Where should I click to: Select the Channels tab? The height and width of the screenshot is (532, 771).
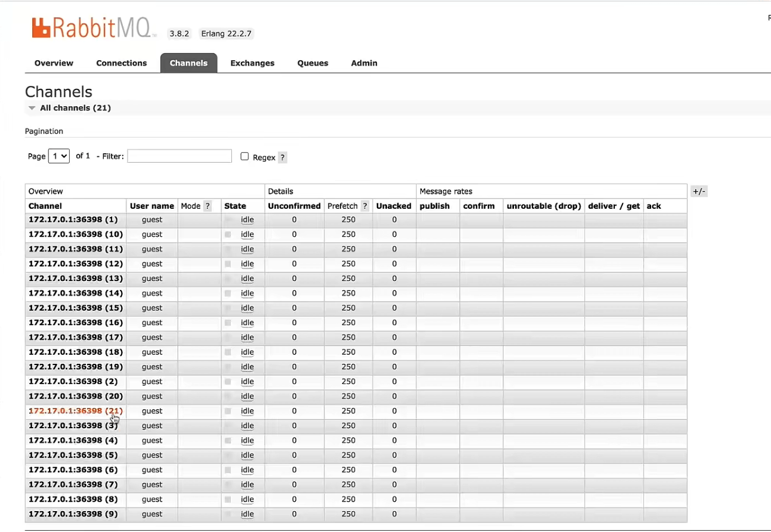click(x=188, y=63)
